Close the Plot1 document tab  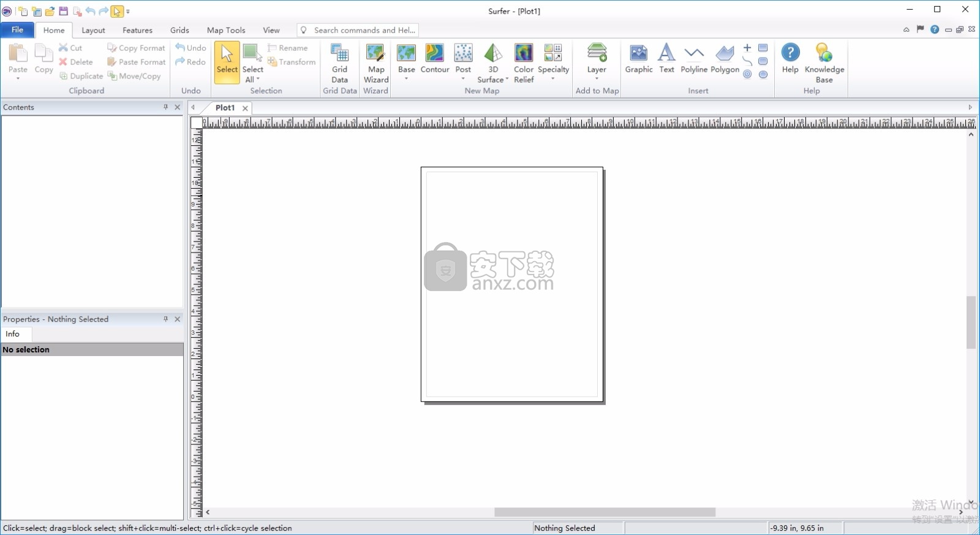(x=245, y=108)
